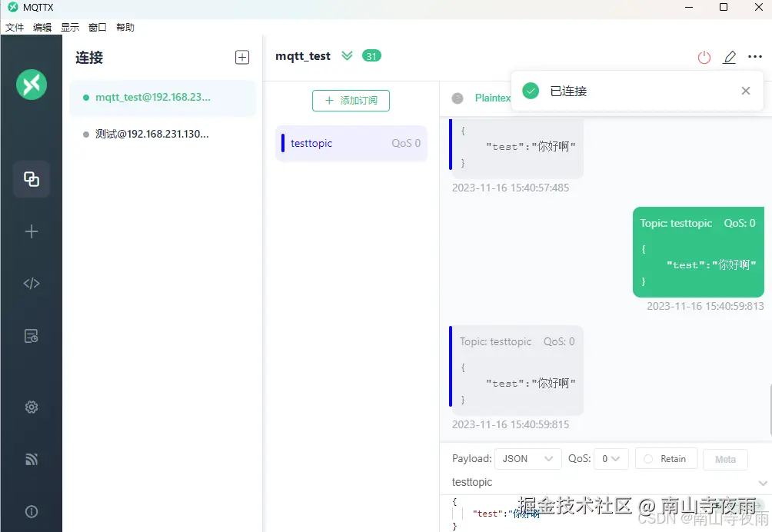The image size is (772, 532).
Task: Dismiss the 已连接 notification
Action: [x=745, y=90]
